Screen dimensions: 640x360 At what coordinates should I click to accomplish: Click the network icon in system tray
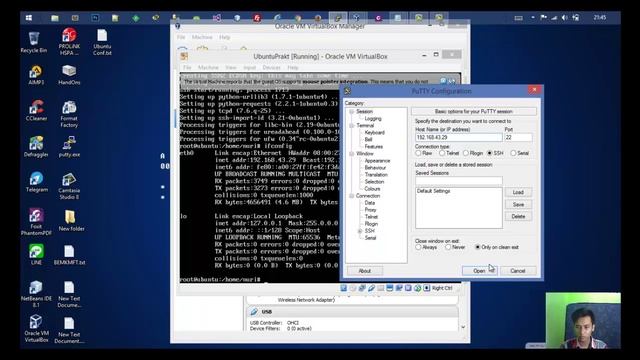[x=554, y=18]
